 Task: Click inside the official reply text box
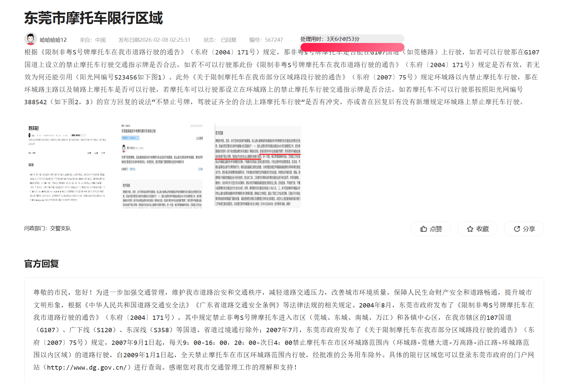click(283, 330)
